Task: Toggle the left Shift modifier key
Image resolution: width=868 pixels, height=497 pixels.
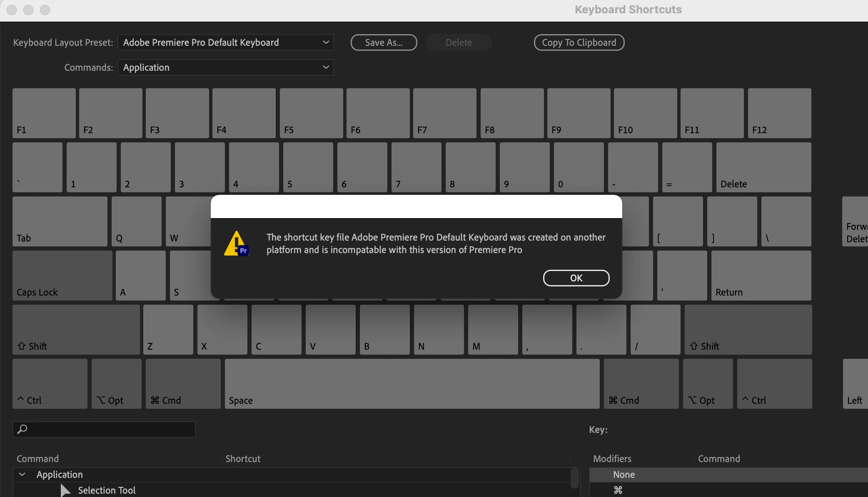Action: 76,330
